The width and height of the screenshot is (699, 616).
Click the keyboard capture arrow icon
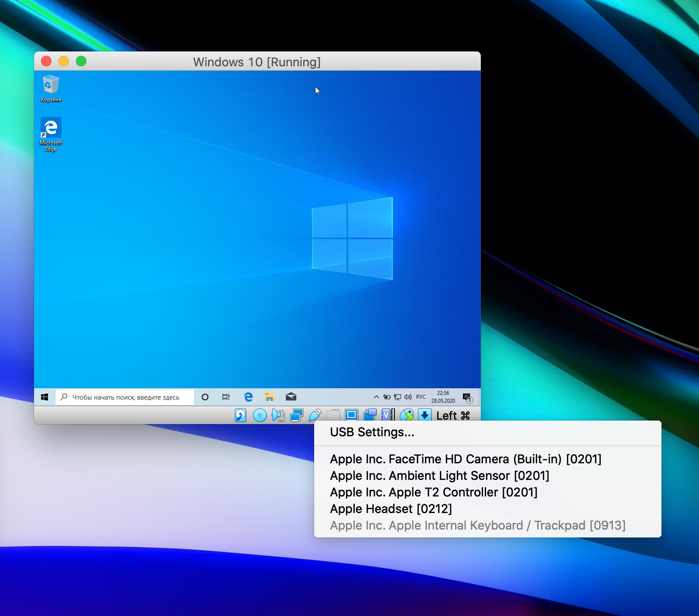(425, 415)
